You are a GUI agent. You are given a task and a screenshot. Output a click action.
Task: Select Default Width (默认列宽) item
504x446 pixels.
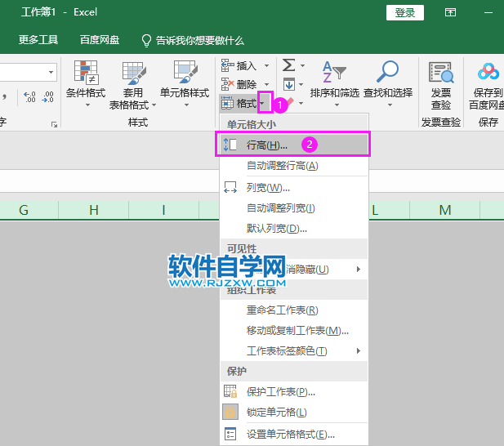click(294, 229)
